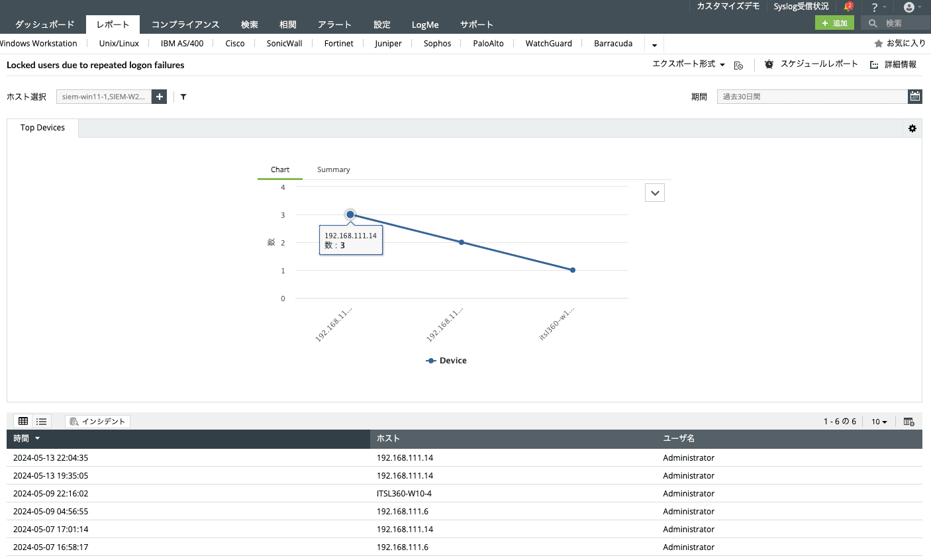Open the コンプライアンス menu

[185, 24]
